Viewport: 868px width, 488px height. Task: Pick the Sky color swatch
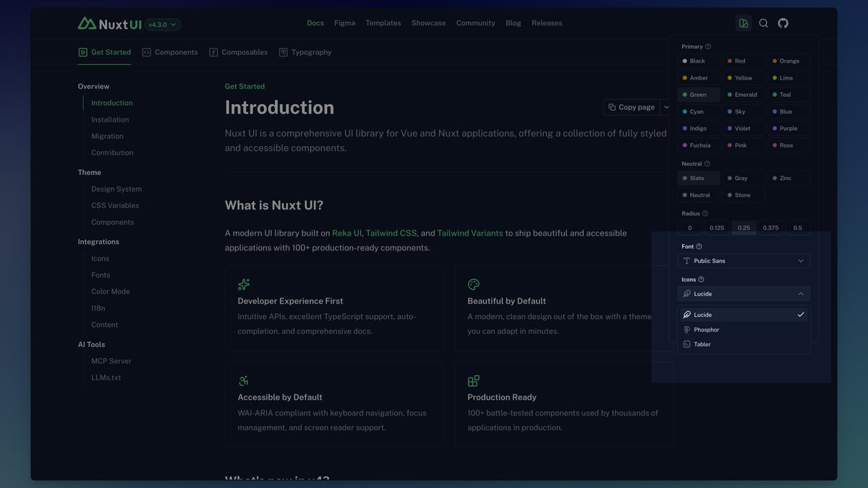744,112
